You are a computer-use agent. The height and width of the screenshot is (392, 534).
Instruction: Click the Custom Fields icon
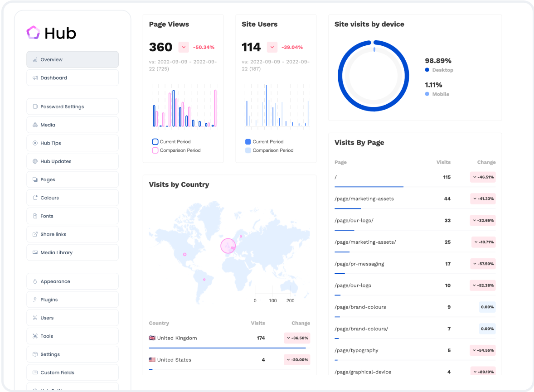pyautogui.click(x=35, y=373)
